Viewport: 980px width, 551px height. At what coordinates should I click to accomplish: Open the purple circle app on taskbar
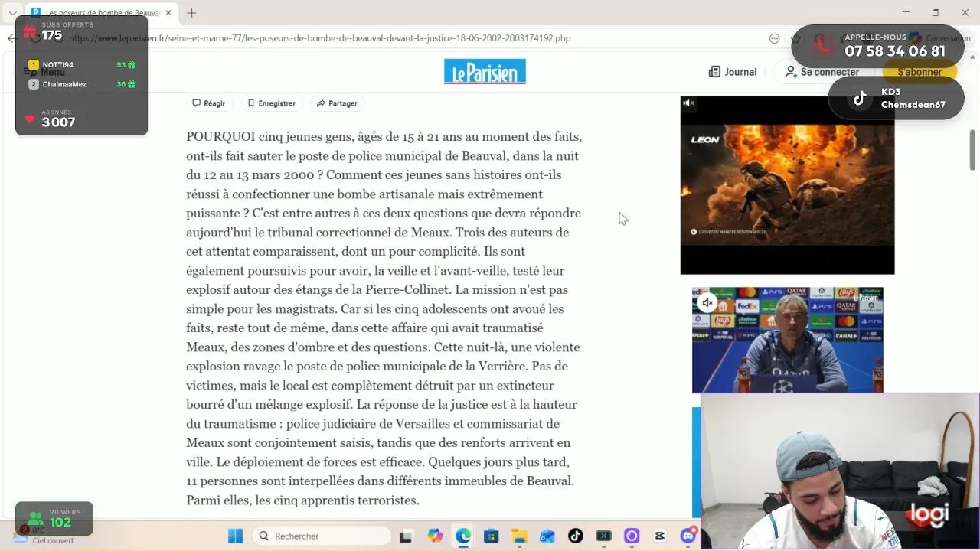tap(632, 536)
